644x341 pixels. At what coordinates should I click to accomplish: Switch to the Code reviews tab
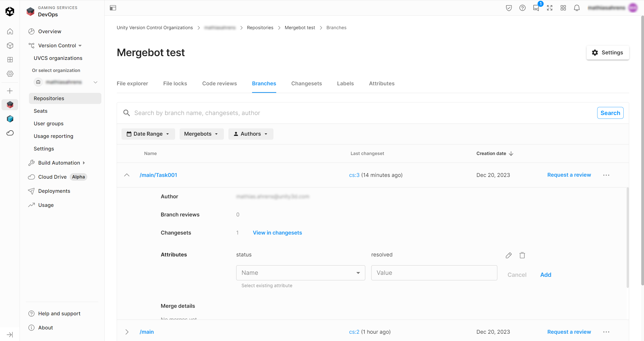[219, 84]
